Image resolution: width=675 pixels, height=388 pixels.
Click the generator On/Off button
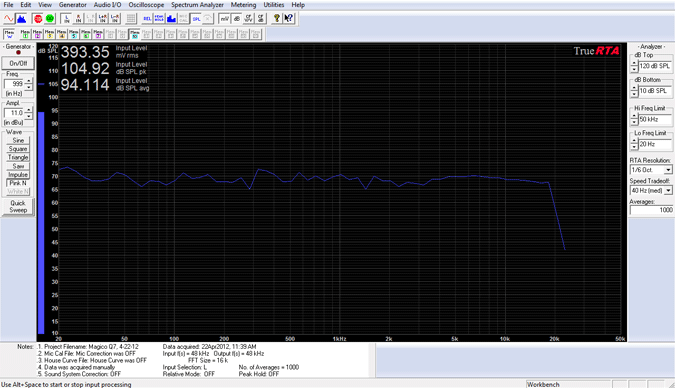pyautogui.click(x=18, y=63)
